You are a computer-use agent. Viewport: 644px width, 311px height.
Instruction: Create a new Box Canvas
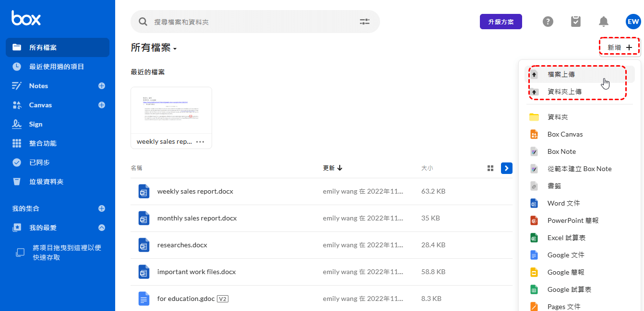(x=565, y=134)
